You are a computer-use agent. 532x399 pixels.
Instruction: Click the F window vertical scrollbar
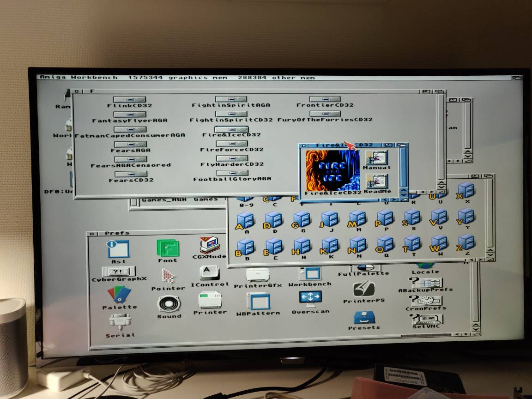pos(441,139)
